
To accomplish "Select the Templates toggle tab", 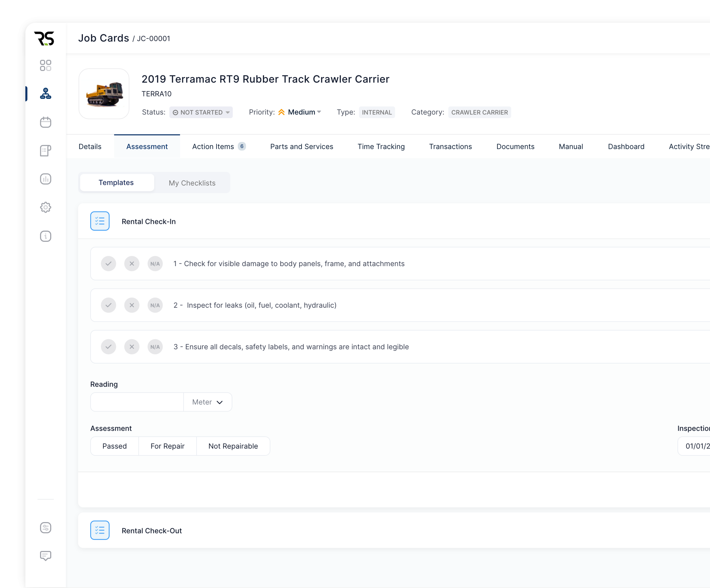I will click(117, 182).
